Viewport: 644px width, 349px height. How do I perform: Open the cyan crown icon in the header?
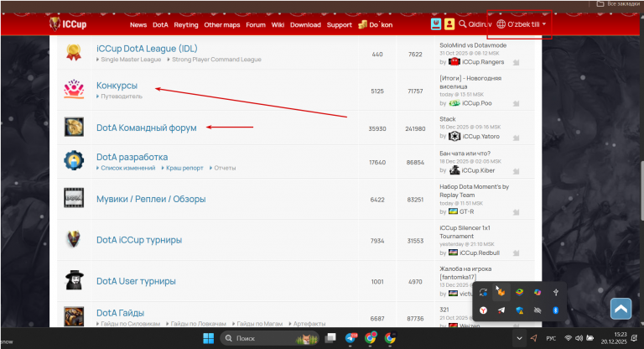point(436,24)
